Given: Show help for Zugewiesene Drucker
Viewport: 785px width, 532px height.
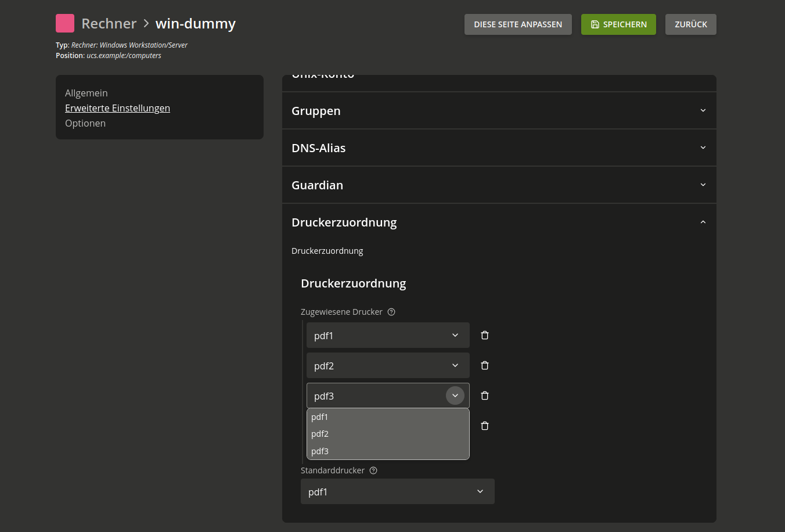Looking at the screenshot, I should (391, 312).
